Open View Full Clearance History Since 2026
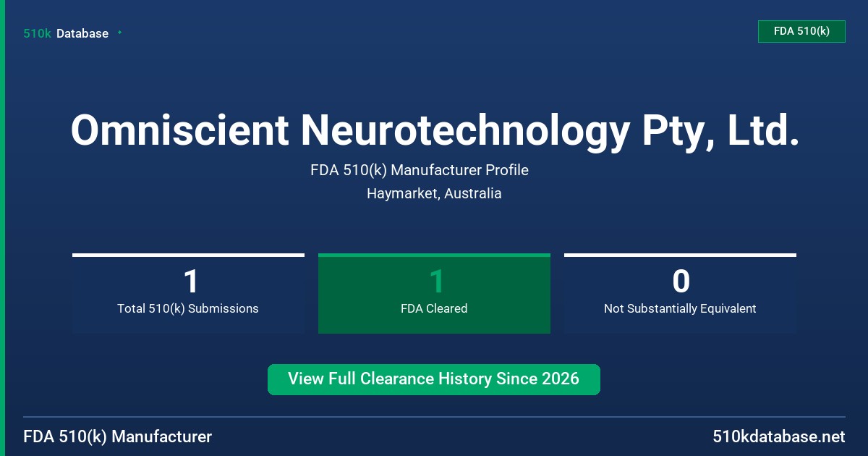 click(x=434, y=379)
